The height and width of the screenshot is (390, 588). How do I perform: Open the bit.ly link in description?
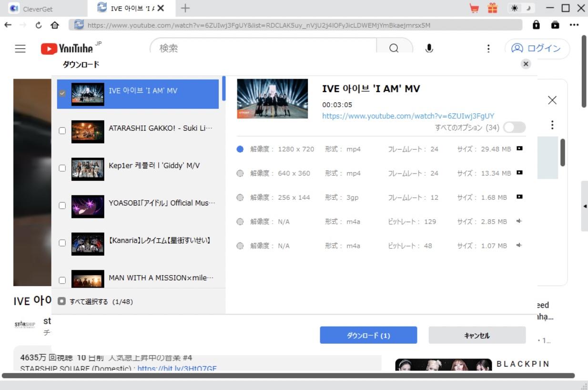(177, 369)
